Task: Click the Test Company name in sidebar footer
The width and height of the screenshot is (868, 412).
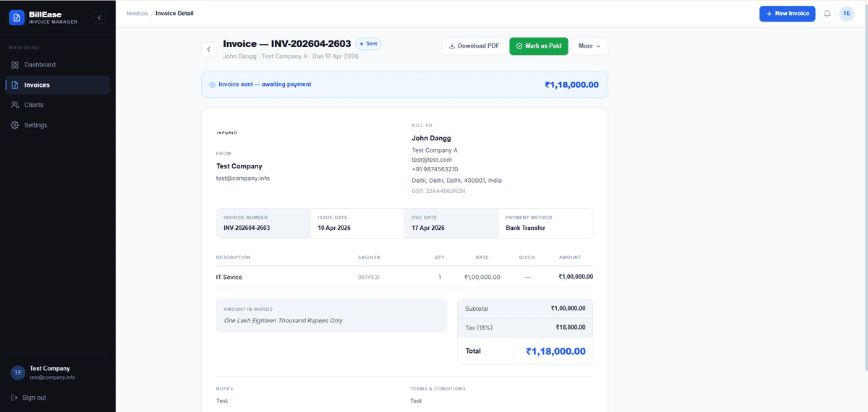Action: click(50, 369)
